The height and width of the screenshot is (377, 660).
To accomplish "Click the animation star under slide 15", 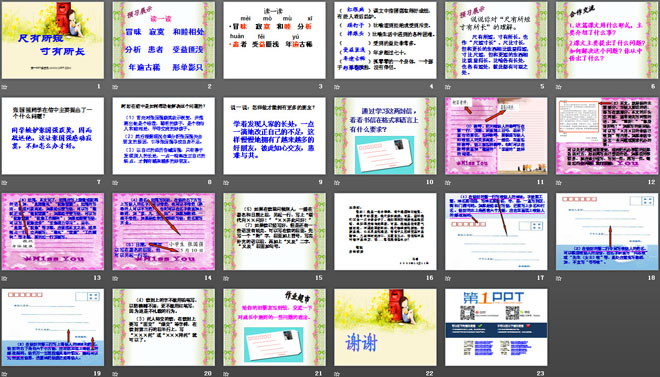I will point(226,278).
